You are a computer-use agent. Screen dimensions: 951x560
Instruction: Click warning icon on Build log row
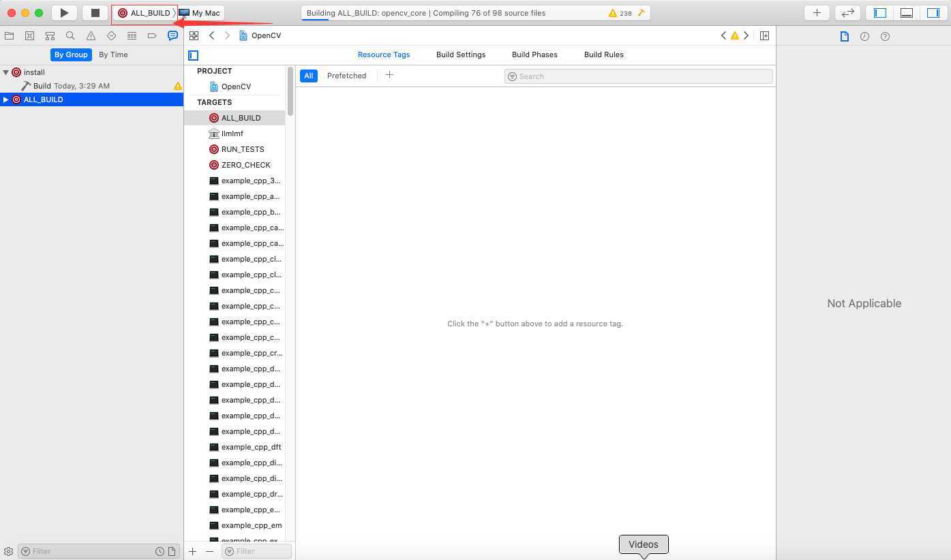tap(177, 86)
